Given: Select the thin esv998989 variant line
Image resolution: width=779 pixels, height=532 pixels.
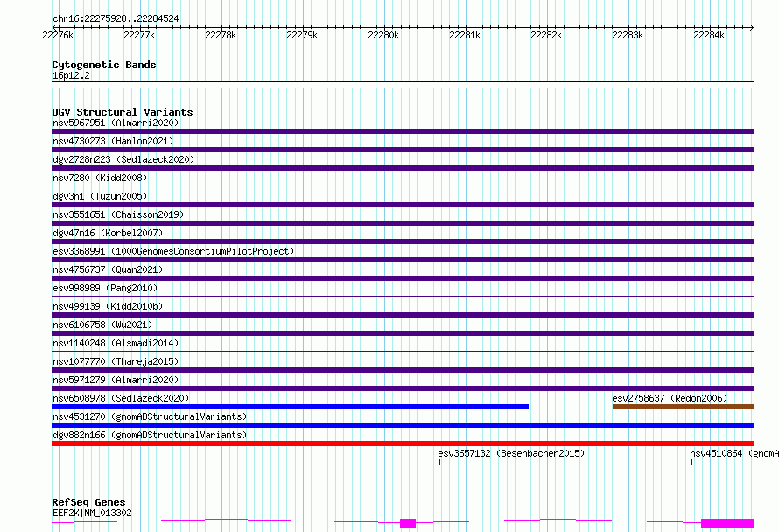Looking at the screenshot, I should 403,296.
